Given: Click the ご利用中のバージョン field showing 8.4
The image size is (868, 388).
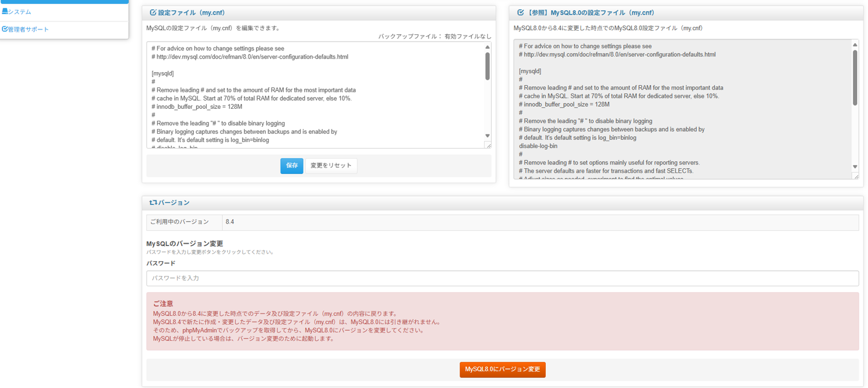Looking at the screenshot, I should [x=539, y=222].
